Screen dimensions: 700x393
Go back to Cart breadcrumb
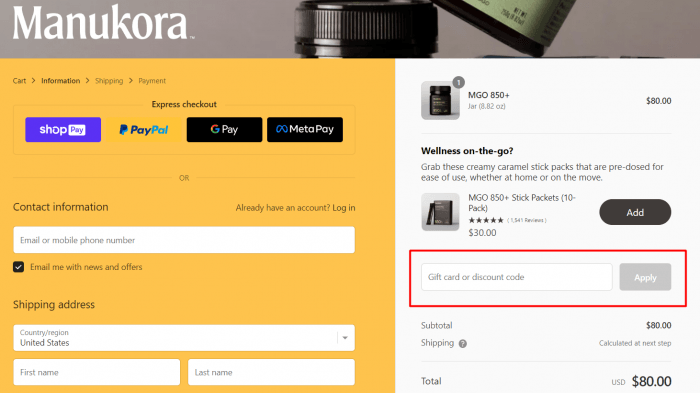[x=19, y=81]
